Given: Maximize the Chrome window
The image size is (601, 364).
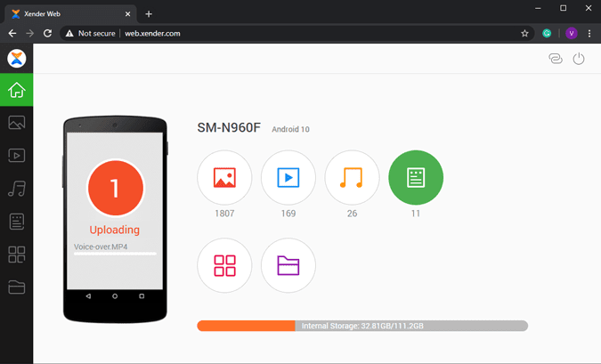Looking at the screenshot, I should point(563,8).
